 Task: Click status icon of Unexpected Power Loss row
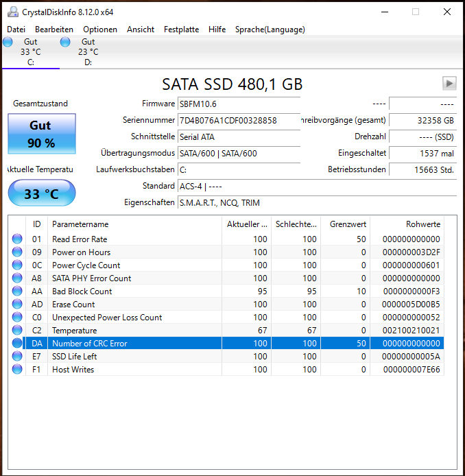coord(17,318)
